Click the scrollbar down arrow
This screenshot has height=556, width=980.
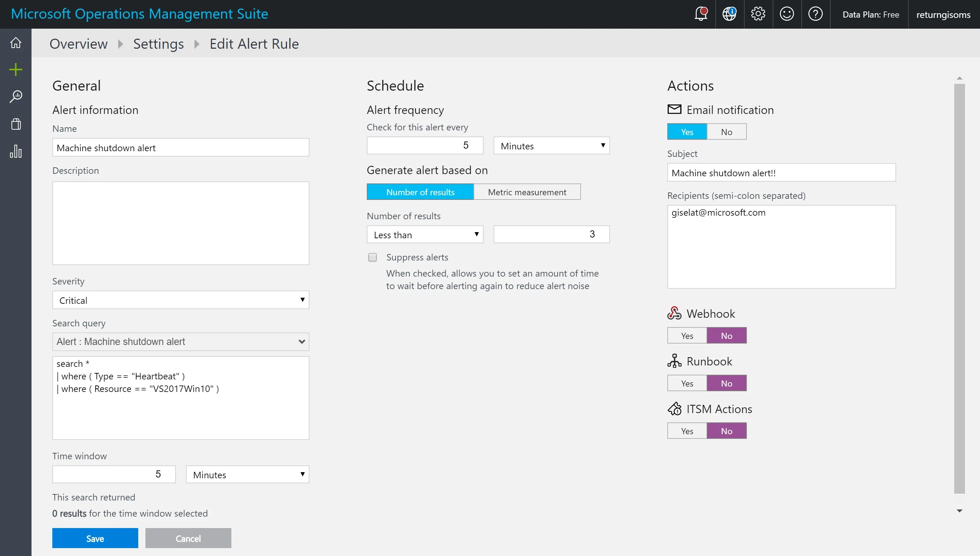point(959,511)
